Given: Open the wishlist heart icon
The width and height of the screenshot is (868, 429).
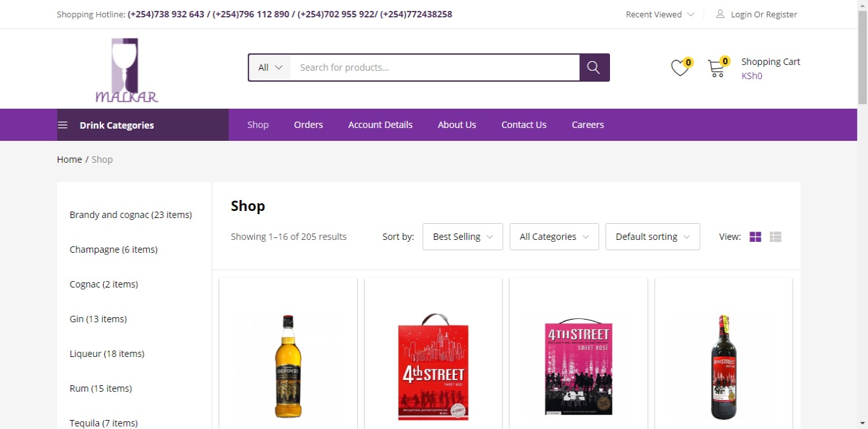Looking at the screenshot, I should (679, 68).
